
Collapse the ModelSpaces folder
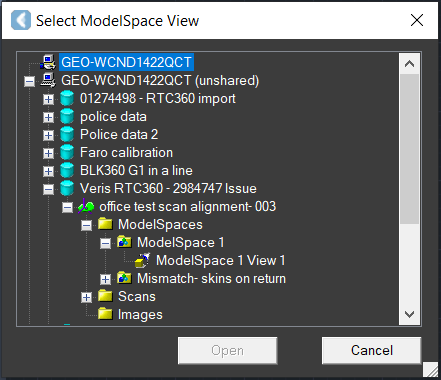click(x=86, y=225)
